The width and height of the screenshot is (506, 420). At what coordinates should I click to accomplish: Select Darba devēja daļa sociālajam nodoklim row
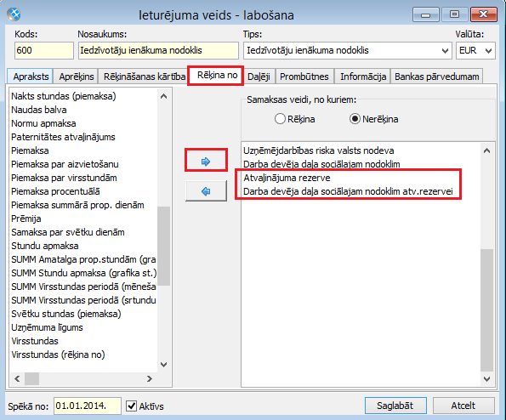click(361, 164)
